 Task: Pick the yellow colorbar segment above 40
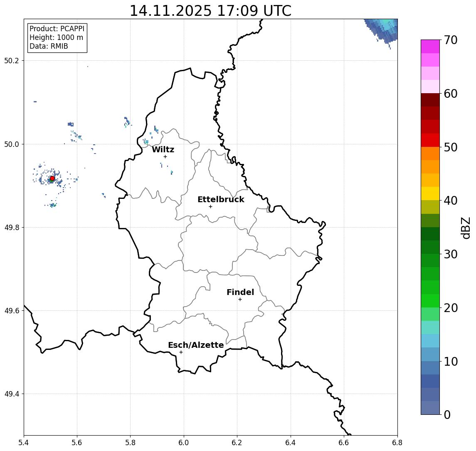[x=430, y=193]
